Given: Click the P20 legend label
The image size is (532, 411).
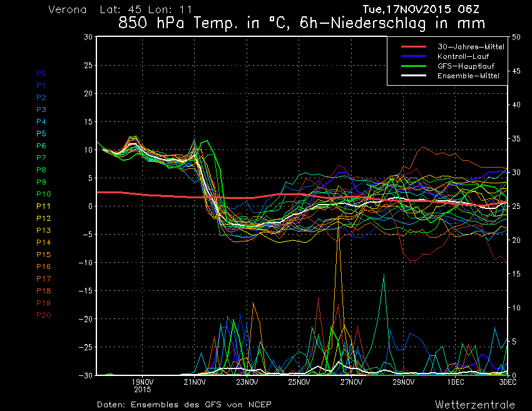Looking at the screenshot, I should pos(43,315).
